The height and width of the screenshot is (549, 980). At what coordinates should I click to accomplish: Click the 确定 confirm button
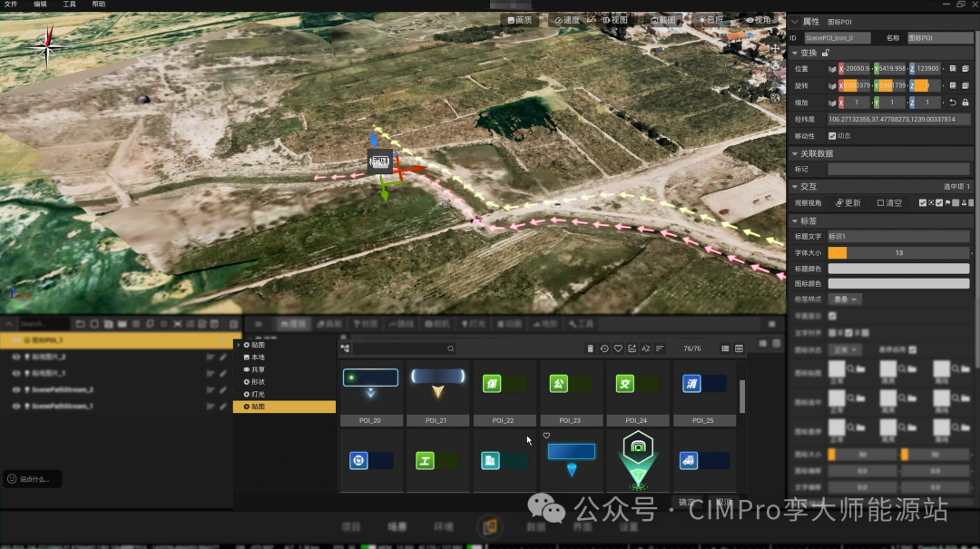click(x=687, y=502)
